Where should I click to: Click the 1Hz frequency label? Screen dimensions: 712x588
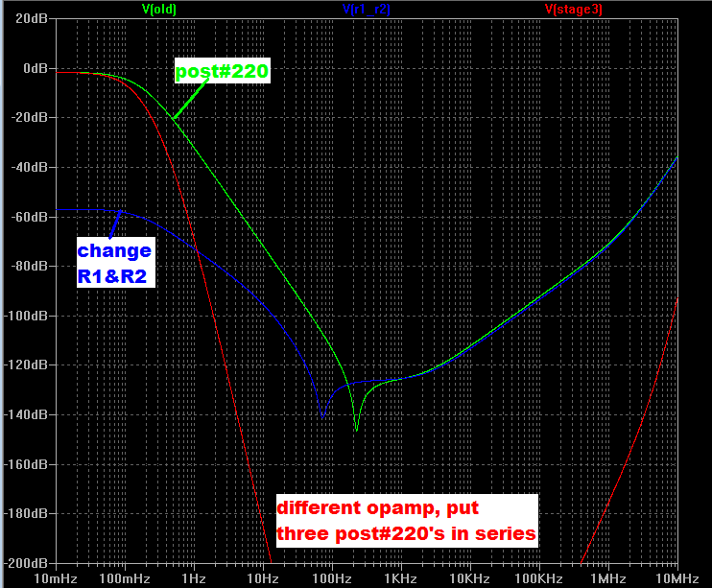[x=194, y=579]
